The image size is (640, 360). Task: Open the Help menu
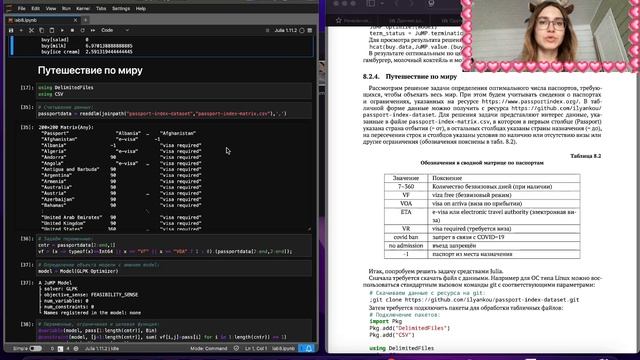[x=141, y=9]
